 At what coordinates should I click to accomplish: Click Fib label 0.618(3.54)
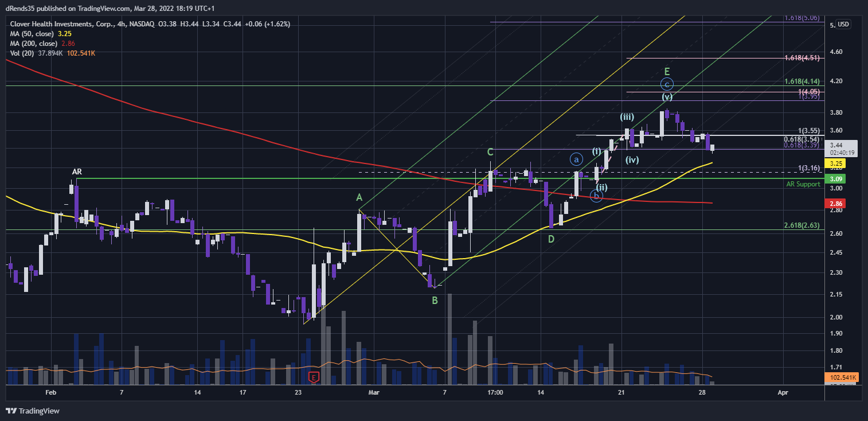point(802,139)
